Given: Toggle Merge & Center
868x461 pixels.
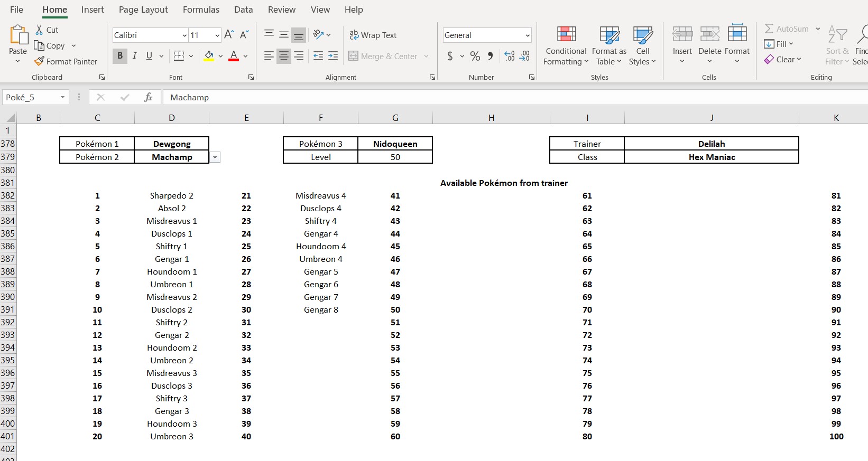Looking at the screenshot, I should coord(383,56).
